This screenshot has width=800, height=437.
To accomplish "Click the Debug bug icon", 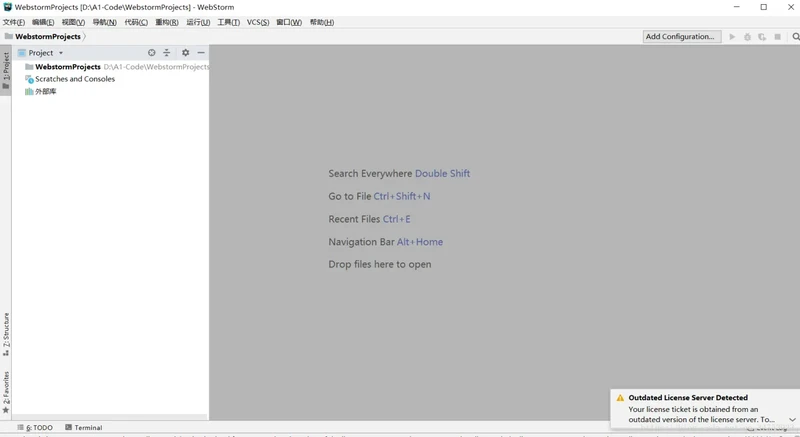I will coord(747,37).
